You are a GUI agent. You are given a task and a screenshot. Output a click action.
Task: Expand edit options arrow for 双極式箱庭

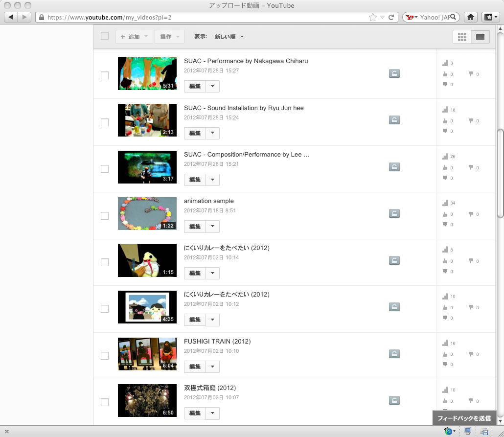pos(212,413)
